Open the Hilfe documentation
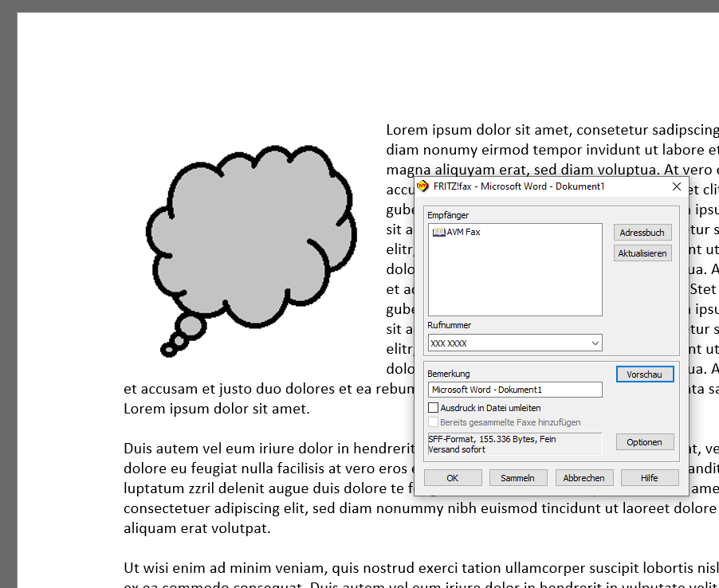 tap(650, 477)
